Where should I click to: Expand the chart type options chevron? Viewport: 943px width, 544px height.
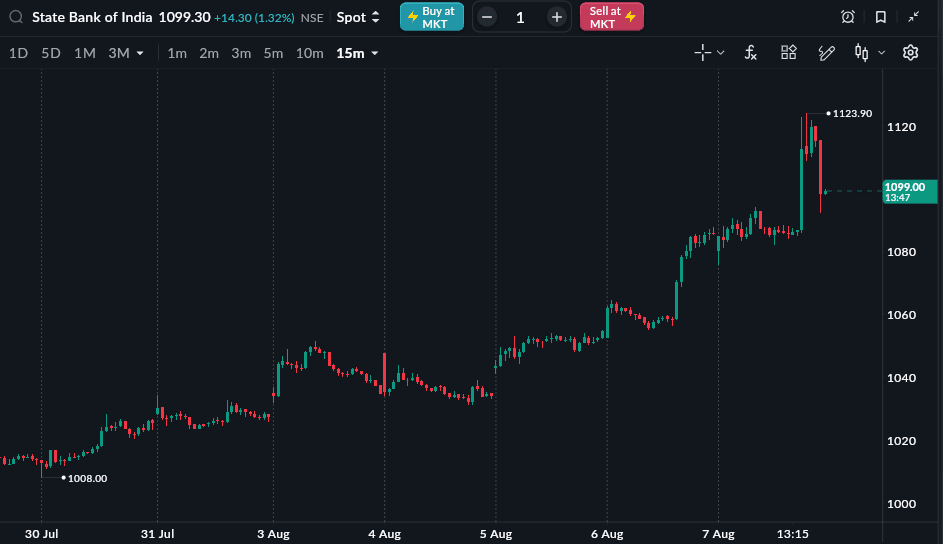coord(882,53)
